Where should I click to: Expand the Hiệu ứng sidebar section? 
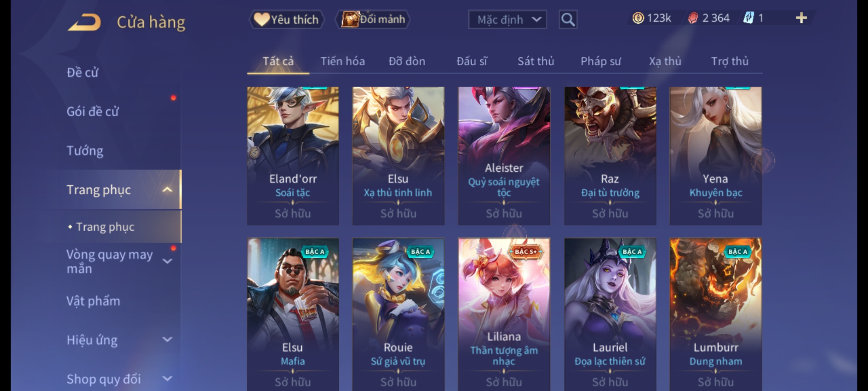(x=167, y=340)
